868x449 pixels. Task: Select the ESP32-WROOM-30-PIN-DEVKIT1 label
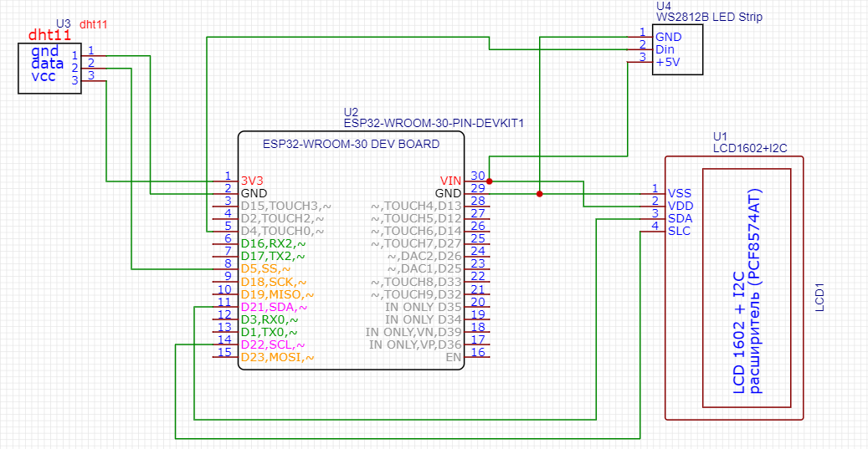click(x=434, y=123)
